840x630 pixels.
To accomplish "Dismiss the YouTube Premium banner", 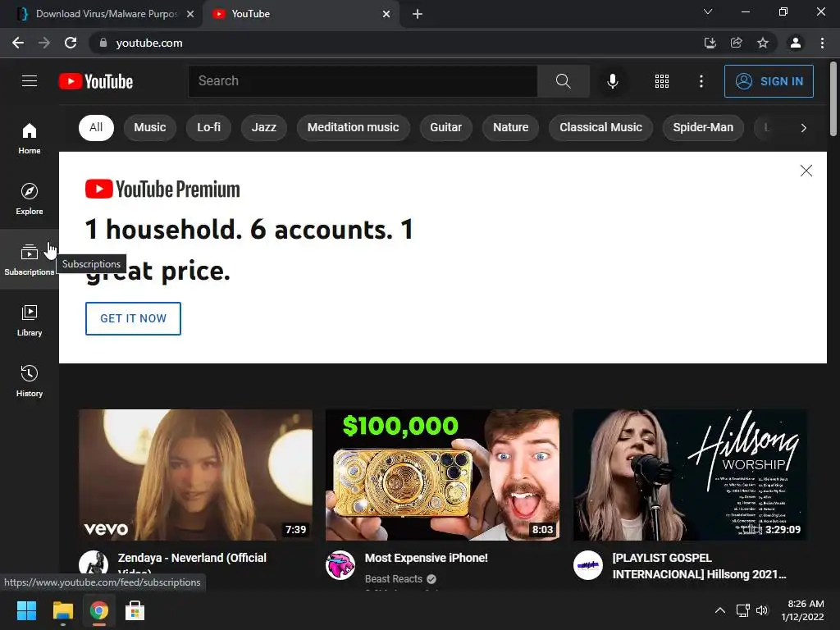I will point(806,171).
